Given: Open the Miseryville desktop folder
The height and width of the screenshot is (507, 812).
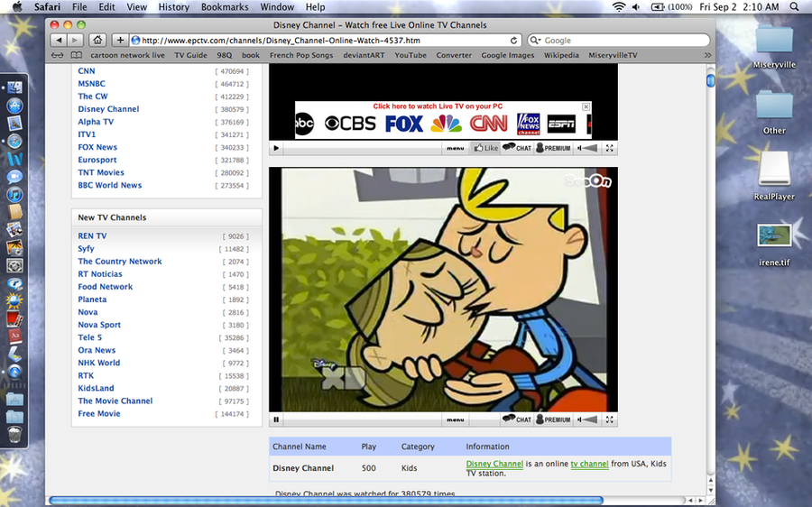Looking at the screenshot, I should pyautogui.click(x=774, y=47).
